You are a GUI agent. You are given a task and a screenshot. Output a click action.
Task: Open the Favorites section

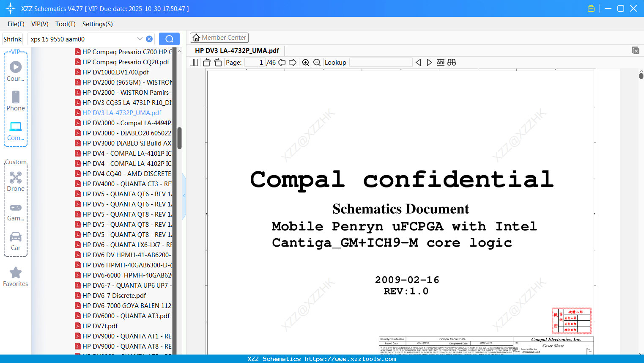tap(16, 277)
